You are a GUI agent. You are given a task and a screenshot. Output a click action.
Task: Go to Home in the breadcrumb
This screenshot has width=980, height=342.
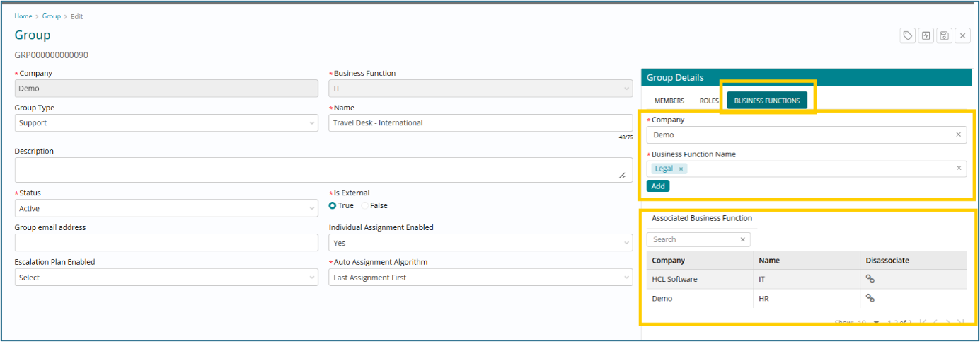pyautogui.click(x=23, y=16)
